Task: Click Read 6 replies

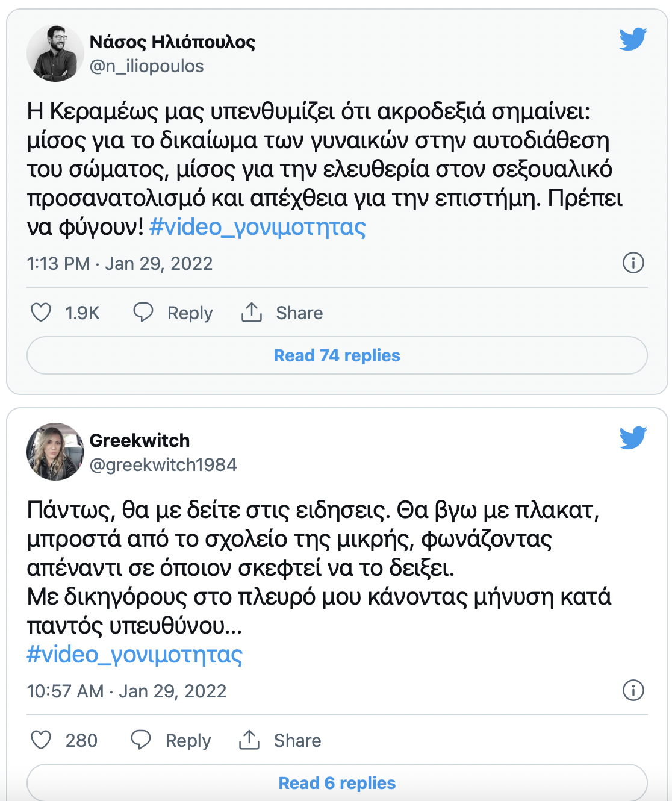Action: [336, 783]
